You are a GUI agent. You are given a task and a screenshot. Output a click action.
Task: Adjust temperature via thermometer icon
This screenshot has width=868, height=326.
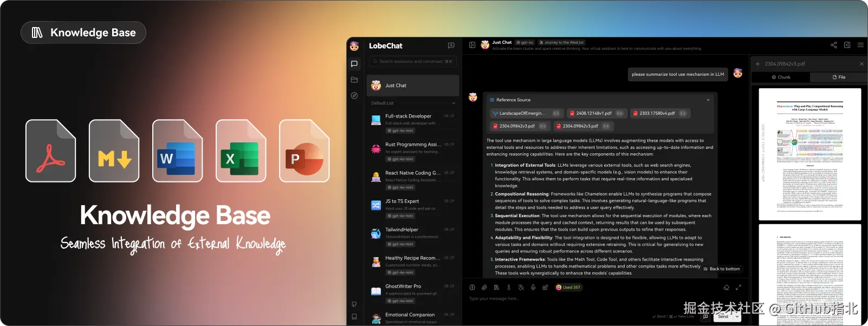[x=509, y=288]
